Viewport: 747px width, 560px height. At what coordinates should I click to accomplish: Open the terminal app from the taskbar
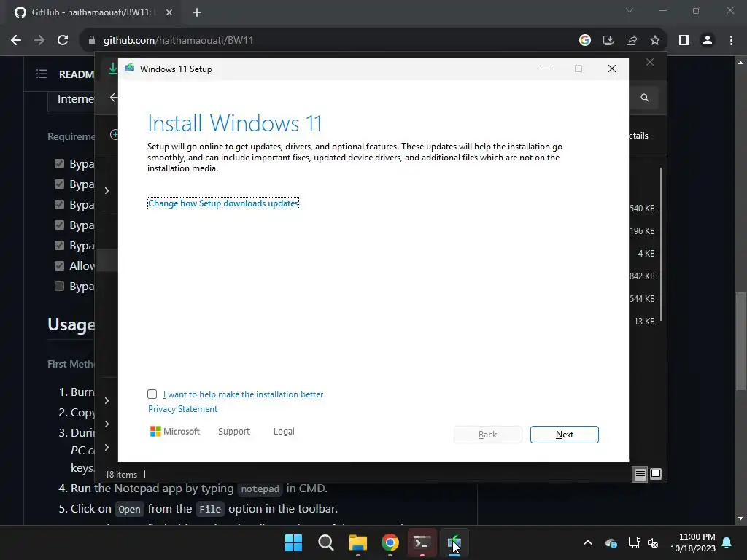tap(422, 542)
